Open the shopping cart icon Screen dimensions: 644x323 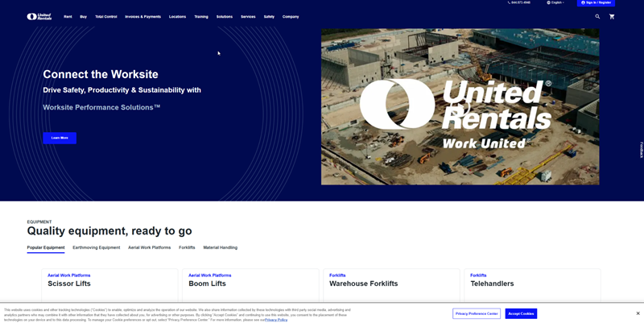612,16
